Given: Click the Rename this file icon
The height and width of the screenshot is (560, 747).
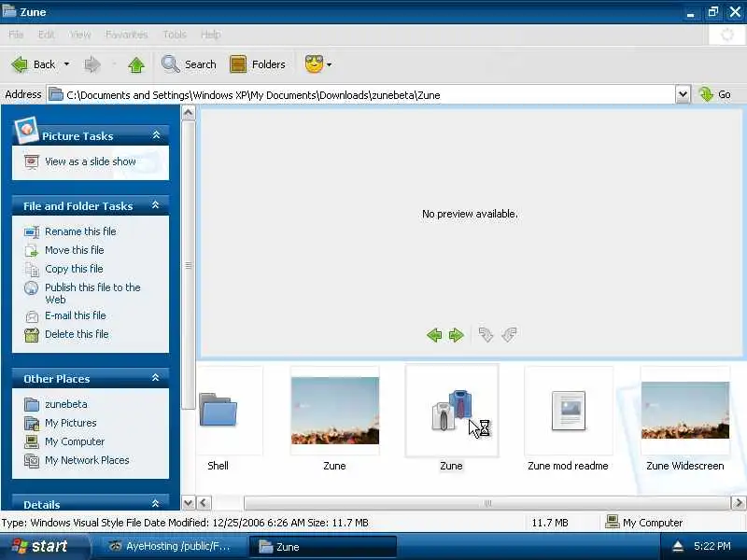Looking at the screenshot, I should [32, 231].
